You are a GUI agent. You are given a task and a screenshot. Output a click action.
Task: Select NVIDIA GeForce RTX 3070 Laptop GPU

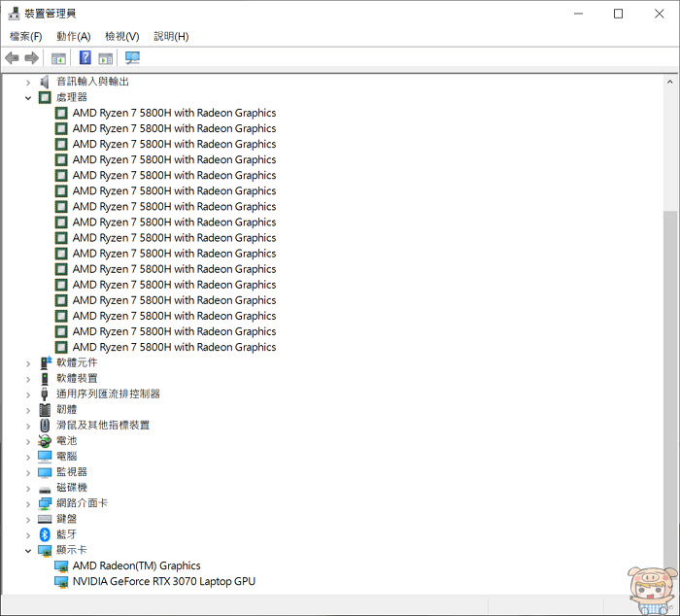[x=164, y=581]
